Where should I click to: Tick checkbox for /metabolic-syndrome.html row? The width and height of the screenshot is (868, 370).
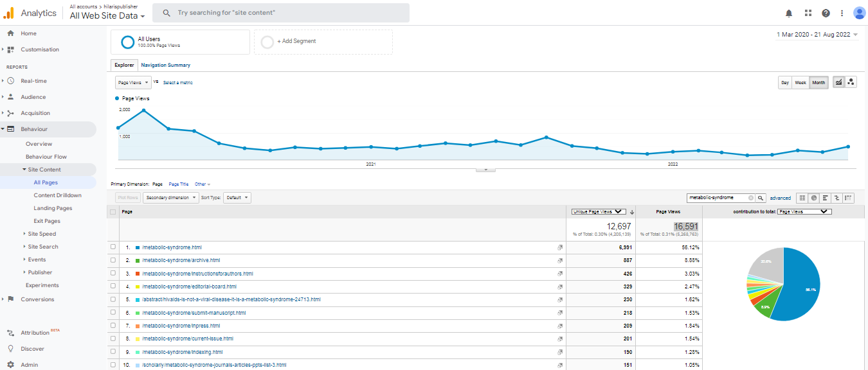[x=113, y=247]
